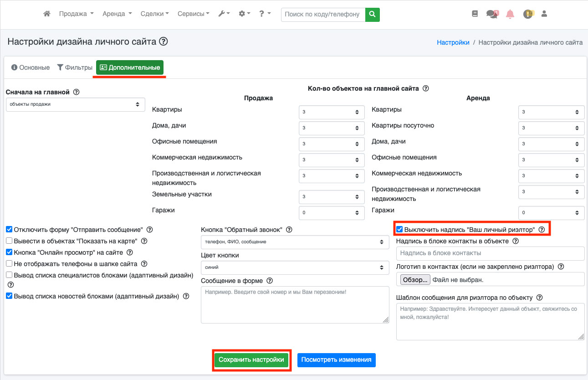Toggle "Выключить надпись Ваш личный риэлтор" checkbox
The height and width of the screenshot is (380, 588).
[x=399, y=230]
